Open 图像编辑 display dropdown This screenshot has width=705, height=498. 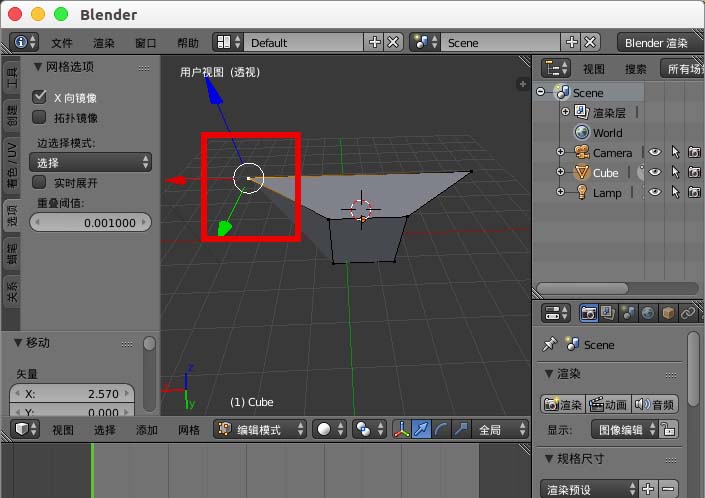tap(625, 430)
